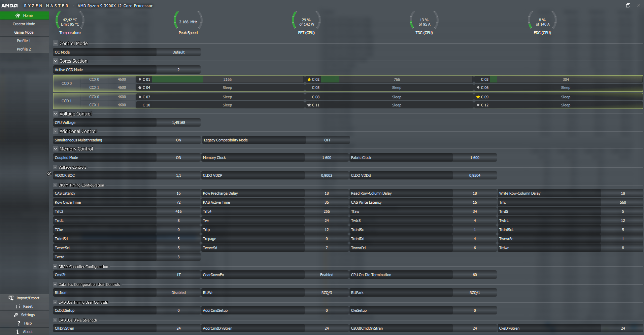Open Profile 2
Viewport: 644px width, 335px height.
pyautogui.click(x=24, y=49)
